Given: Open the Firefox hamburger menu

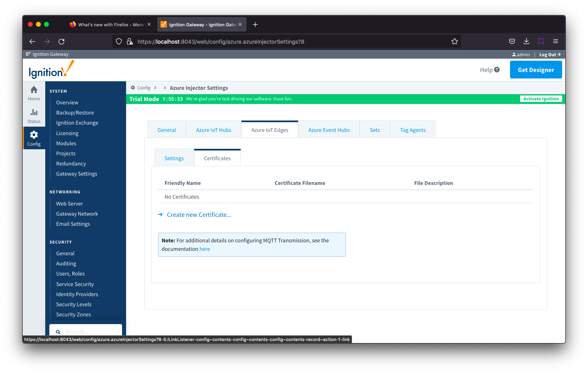Looking at the screenshot, I should (556, 41).
